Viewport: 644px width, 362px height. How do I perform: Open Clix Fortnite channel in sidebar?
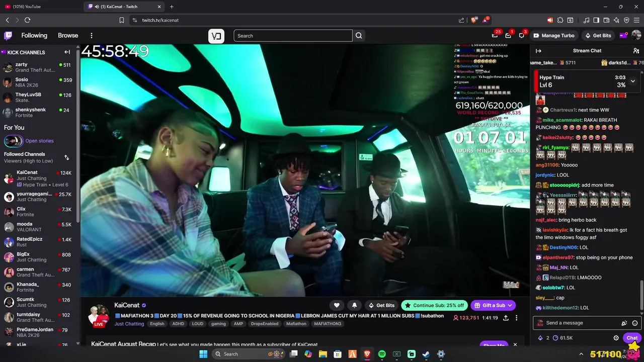click(38, 212)
